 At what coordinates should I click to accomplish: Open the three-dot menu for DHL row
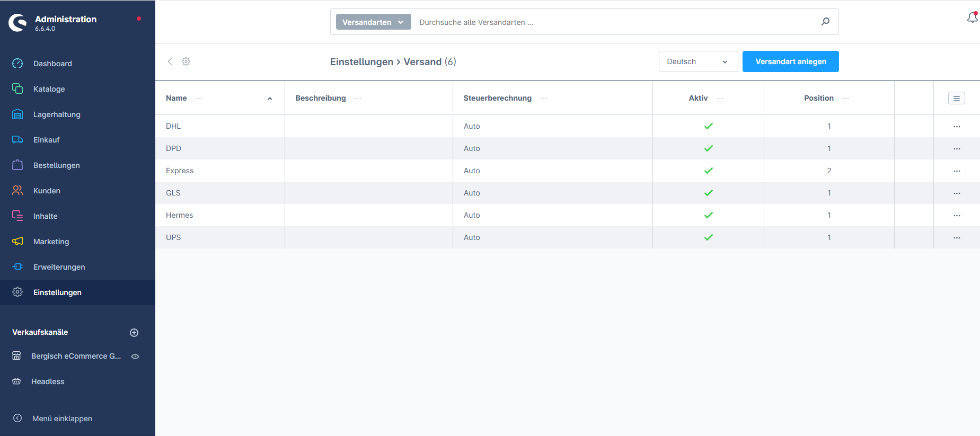point(956,127)
